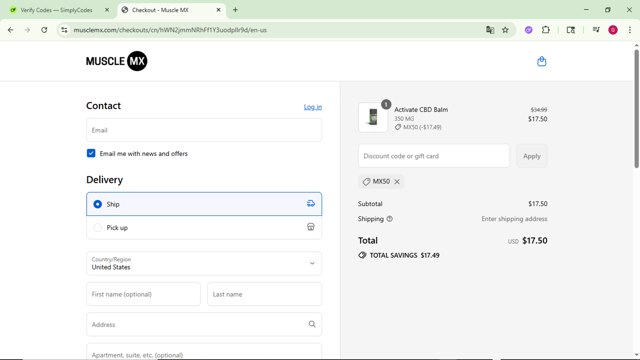The width and height of the screenshot is (640, 360).
Task: Open the Country/Region dropdown
Action: click(x=204, y=263)
